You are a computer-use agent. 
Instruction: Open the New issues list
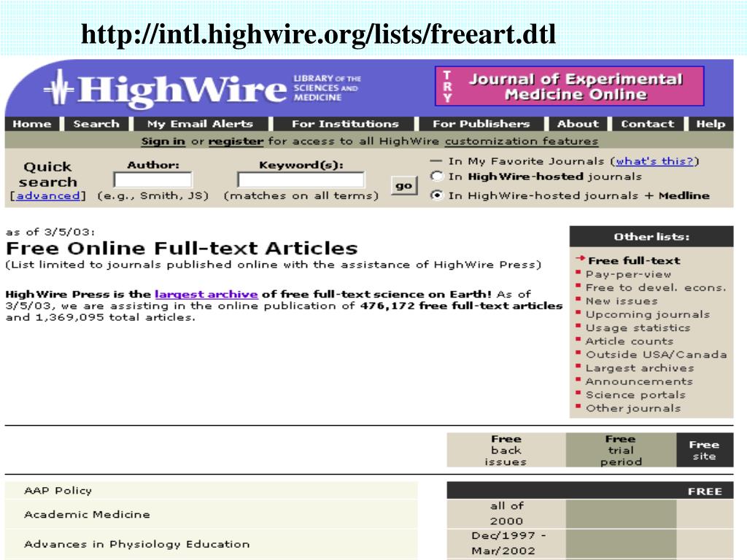click(622, 301)
